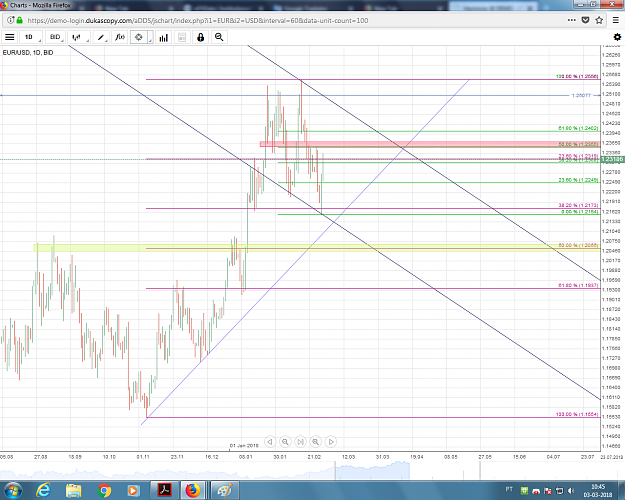Zoom in using the chart plus magnifier
The height and width of the screenshot is (500, 625).
tap(315, 442)
